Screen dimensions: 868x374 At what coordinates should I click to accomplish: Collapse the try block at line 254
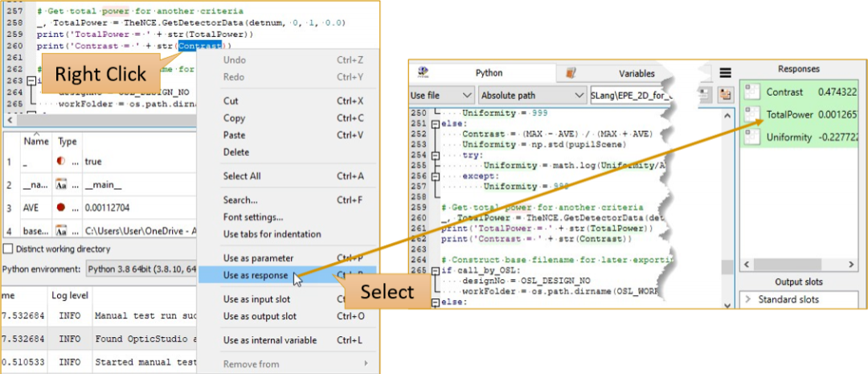pyautogui.click(x=436, y=156)
